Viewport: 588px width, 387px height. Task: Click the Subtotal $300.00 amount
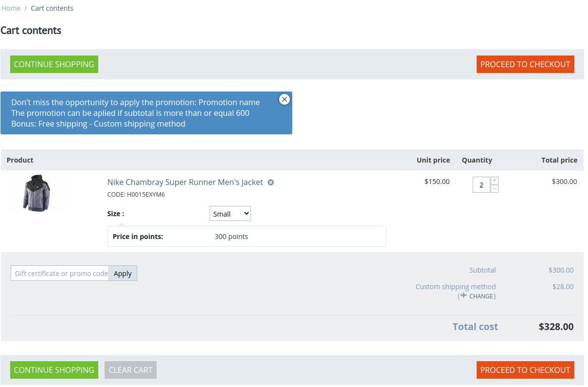point(561,270)
